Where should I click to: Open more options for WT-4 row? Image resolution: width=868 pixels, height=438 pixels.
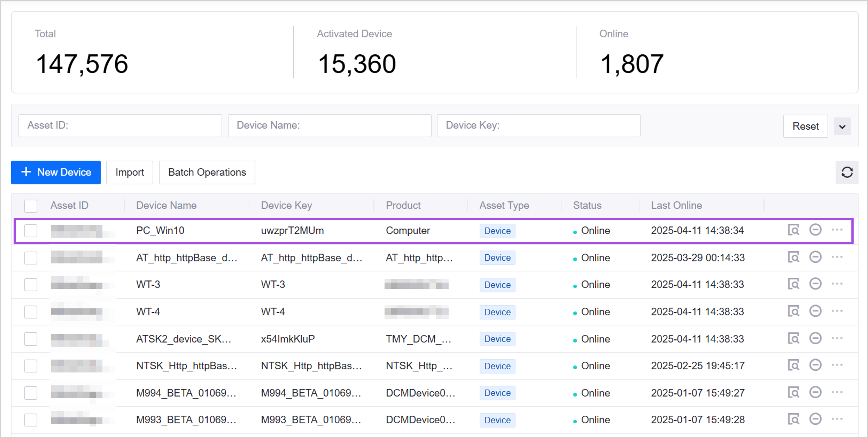pyautogui.click(x=837, y=311)
